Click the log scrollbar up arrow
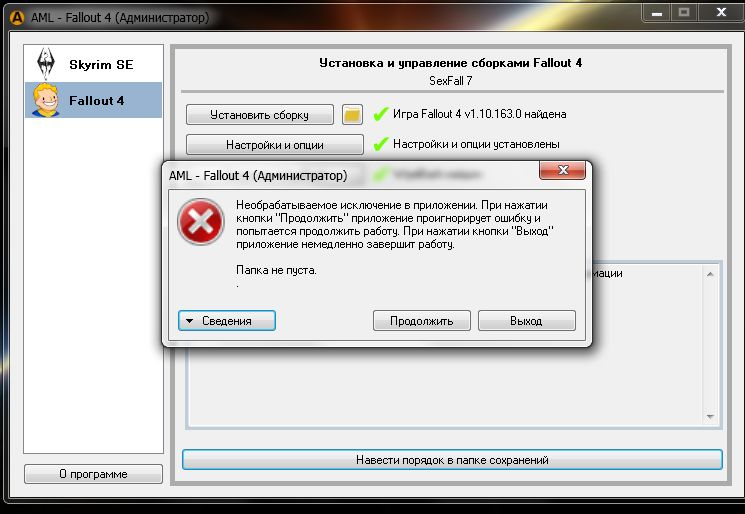The height and width of the screenshot is (514, 745). [711, 272]
